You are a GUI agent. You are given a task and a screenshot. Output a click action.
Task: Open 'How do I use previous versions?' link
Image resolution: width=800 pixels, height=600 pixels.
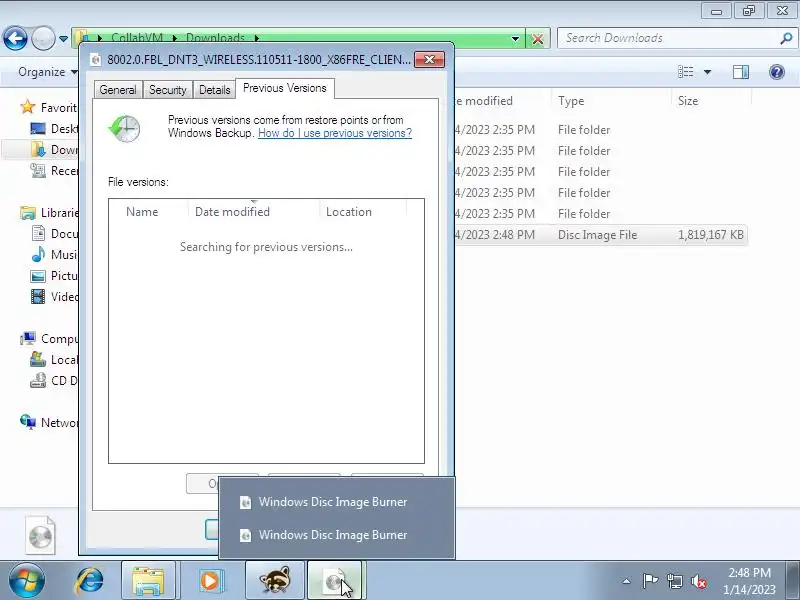pyautogui.click(x=335, y=133)
